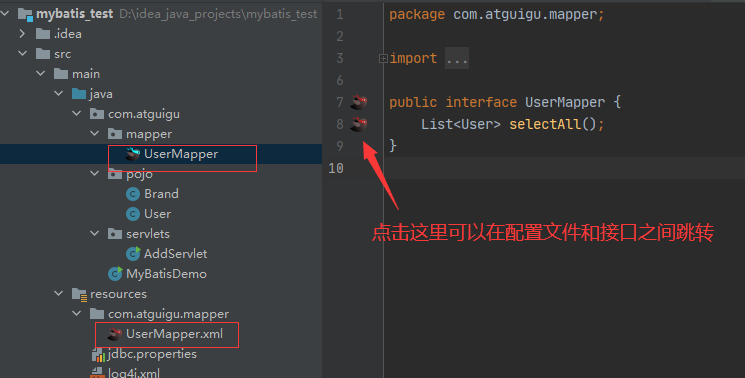Image resolution: width=745 pixels, height=378 pixels.
Task: Open log4j.xml configuration file
Action: click(134, 373)
